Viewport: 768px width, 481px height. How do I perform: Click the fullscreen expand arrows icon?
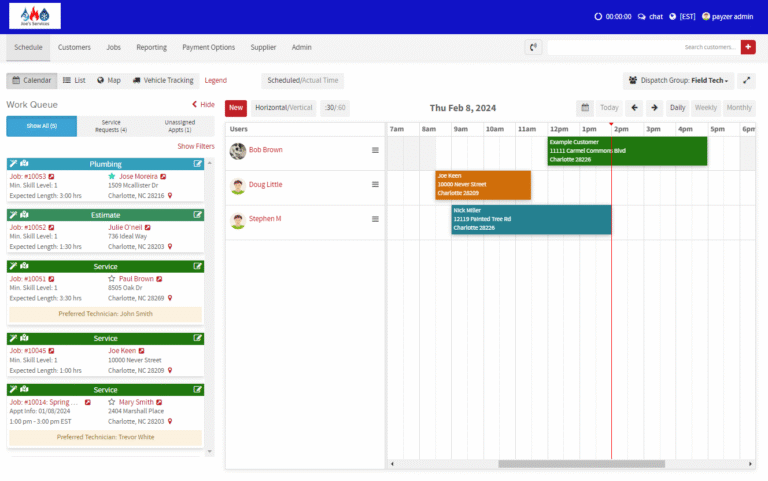(746, 80)
